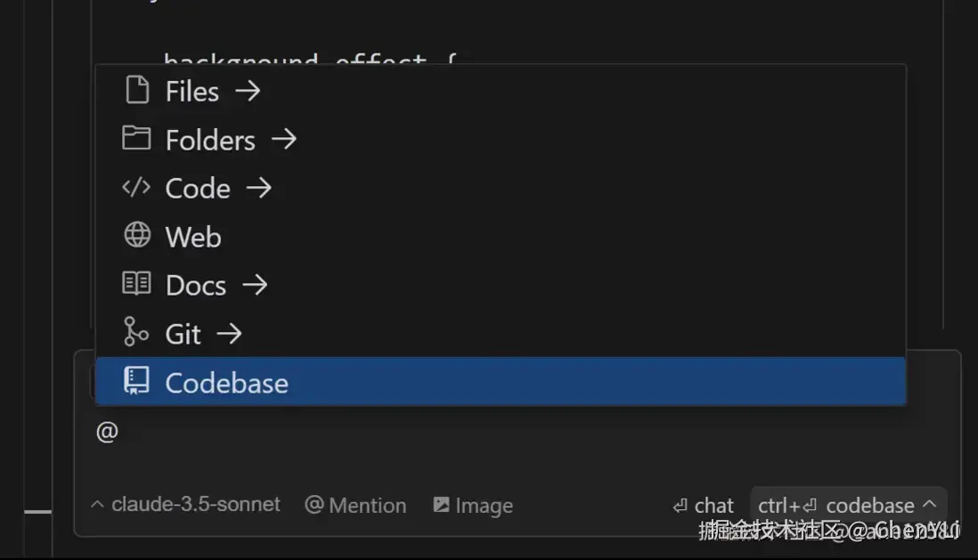The image size is (978, 560).
Task: Choose the highlighted Codebase entry
Action: point(226,383)
